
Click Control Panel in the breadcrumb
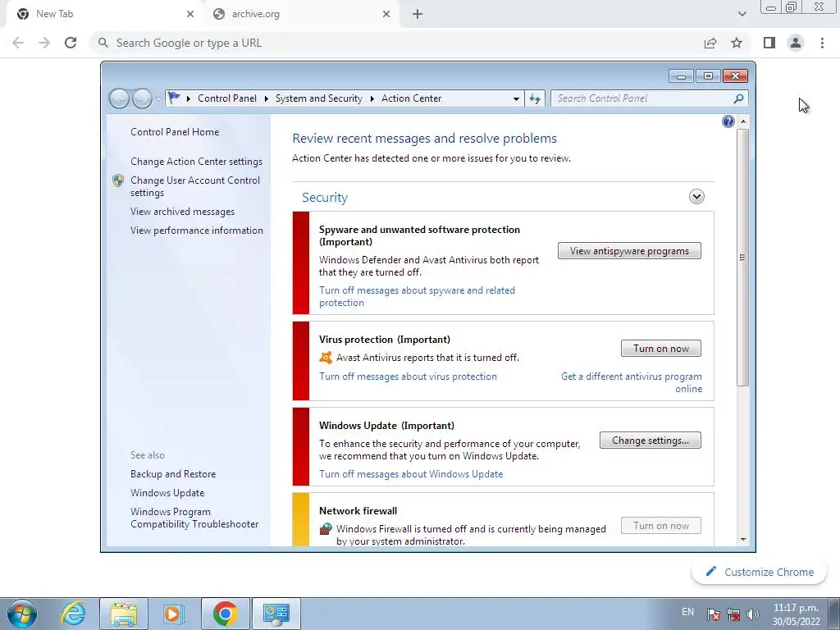pyautogui.click(x=227, y=98)
